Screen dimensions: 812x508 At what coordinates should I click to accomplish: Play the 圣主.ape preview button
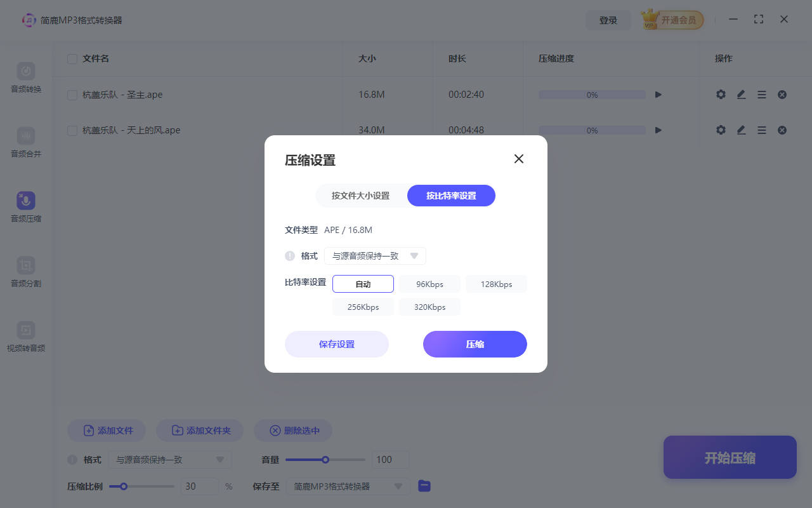click(658, 94)
